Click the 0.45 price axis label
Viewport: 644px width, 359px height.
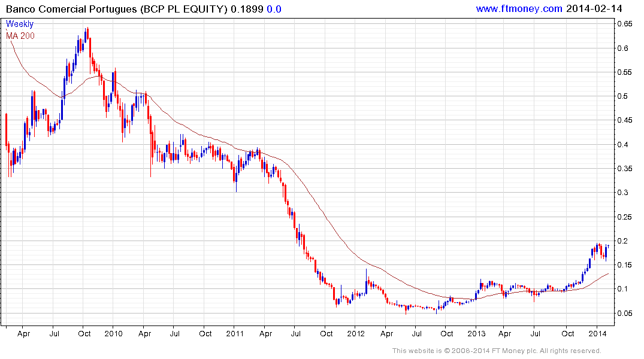click(625, 120)
